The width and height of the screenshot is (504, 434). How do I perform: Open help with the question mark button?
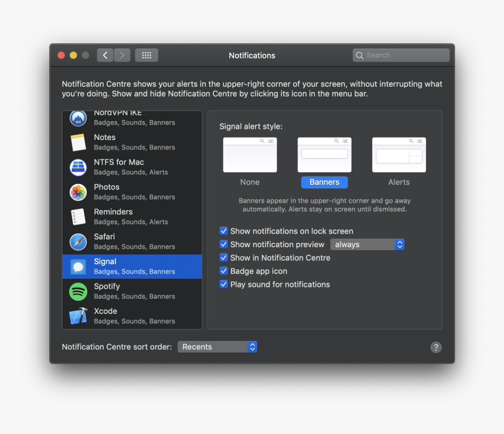436,347
